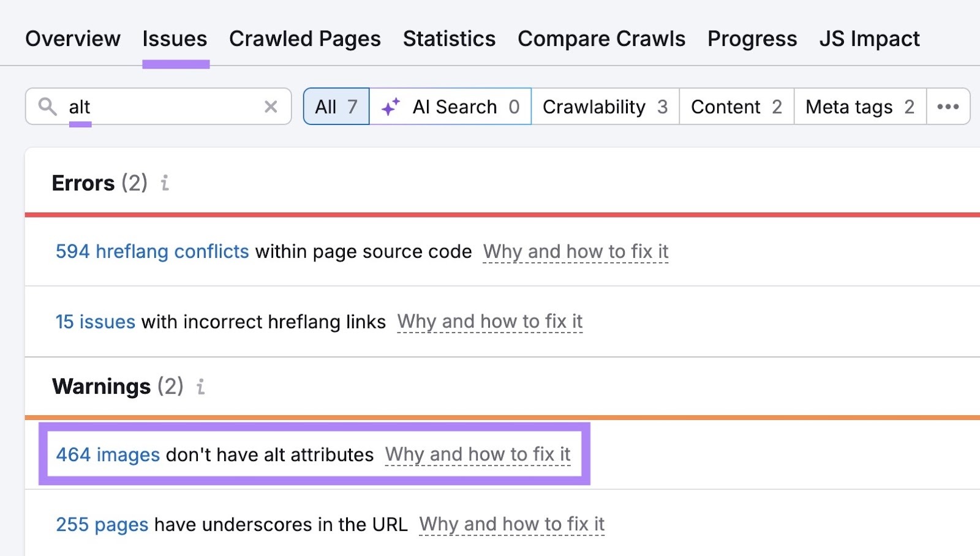Open 'Why and how to fix it' for hreflang conflicts
The image size is (980, 556).
click(575, 252)
